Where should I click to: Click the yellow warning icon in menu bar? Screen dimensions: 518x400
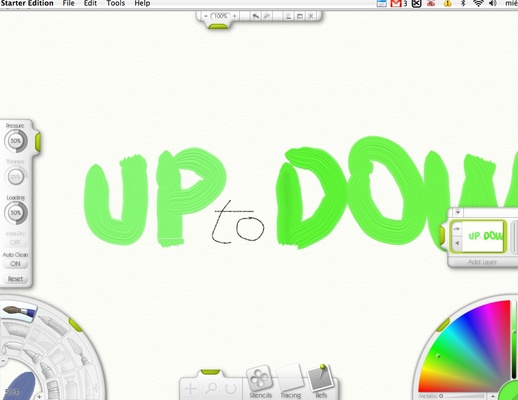tap(447, 3)
